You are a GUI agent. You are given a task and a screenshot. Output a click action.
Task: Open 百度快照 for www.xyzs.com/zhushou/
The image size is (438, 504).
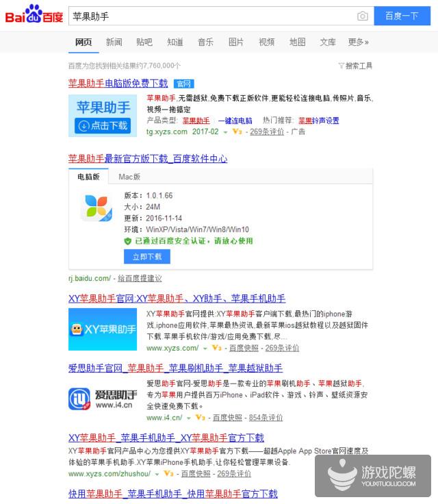pyautogui.click(x=196, y=474)
